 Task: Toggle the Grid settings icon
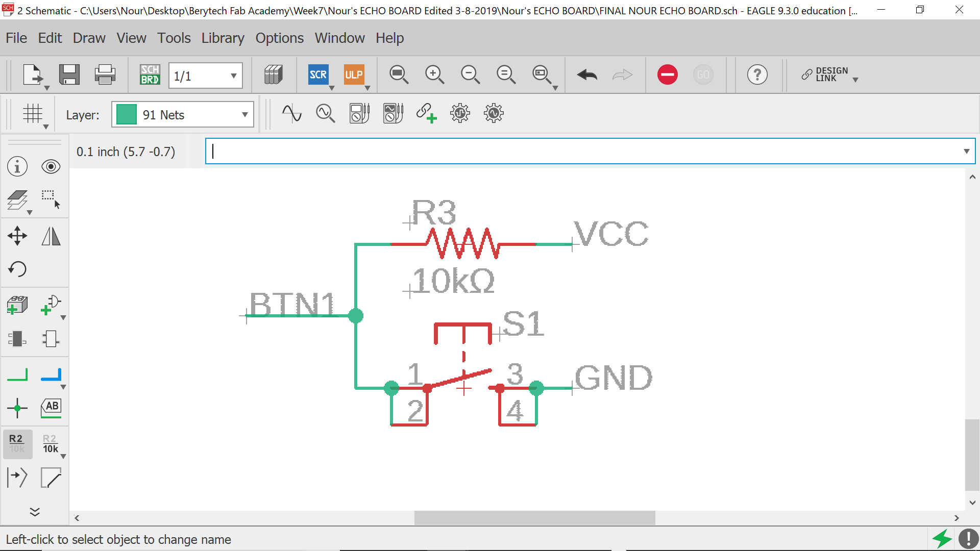point(33,114)
